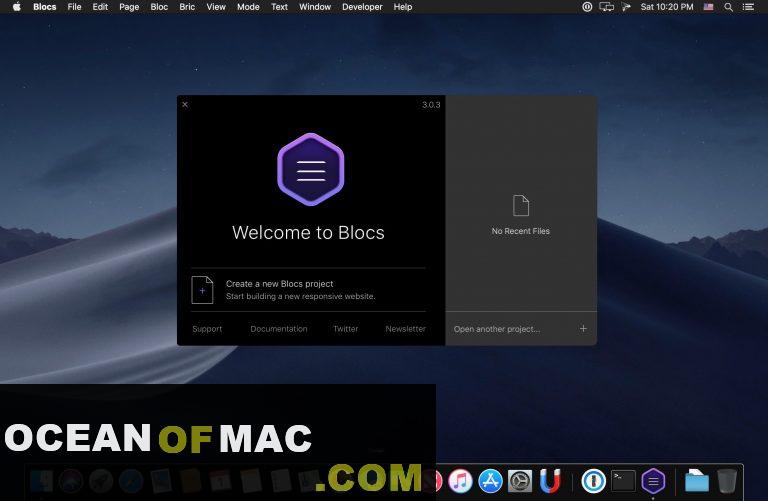Viewport: 768px width, 501px height.
Task: Open the blue folder in Dock
Action: point(696,481)
